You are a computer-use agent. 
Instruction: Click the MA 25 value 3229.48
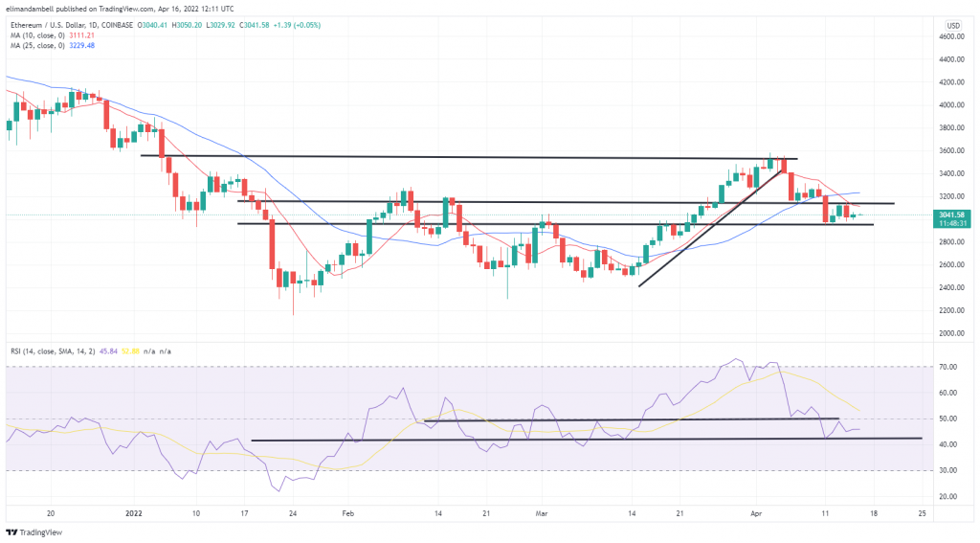(81, 46)
